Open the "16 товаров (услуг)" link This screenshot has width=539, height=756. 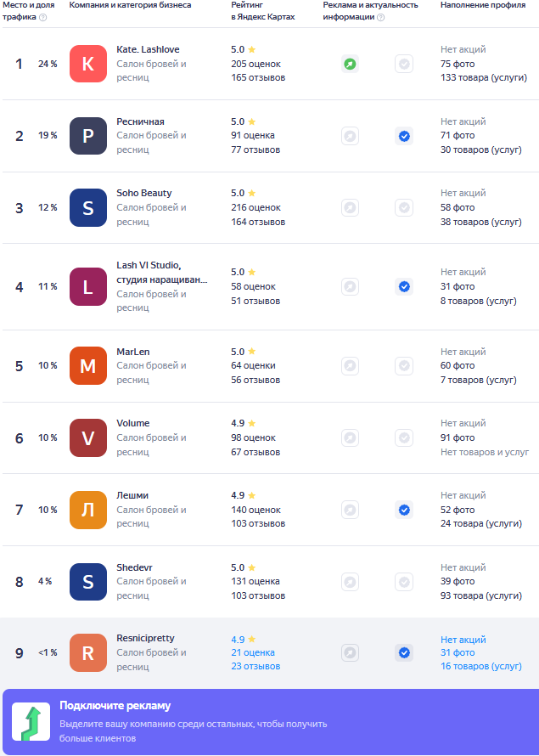coord(481,667)
